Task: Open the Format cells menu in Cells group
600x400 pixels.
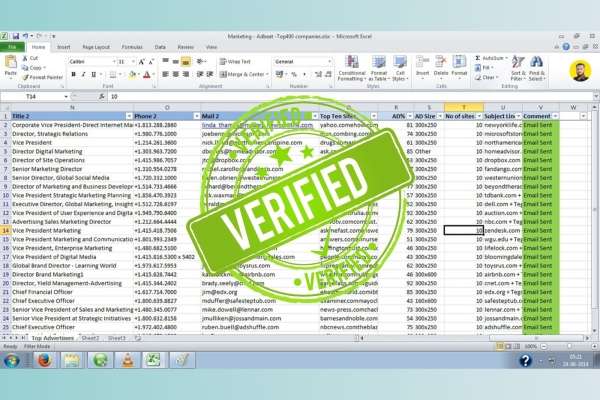Action: point(459,68)
